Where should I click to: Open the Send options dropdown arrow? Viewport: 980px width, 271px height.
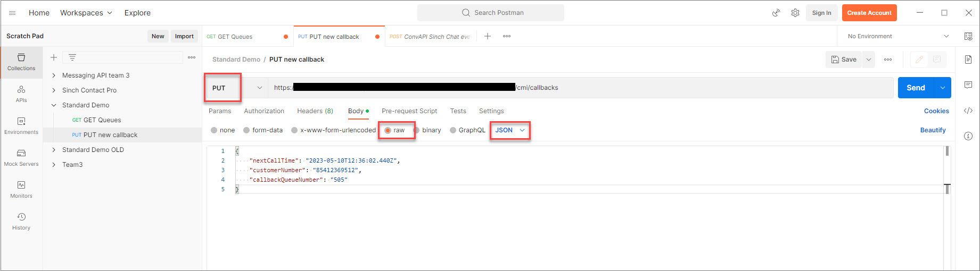pos(943,88)
